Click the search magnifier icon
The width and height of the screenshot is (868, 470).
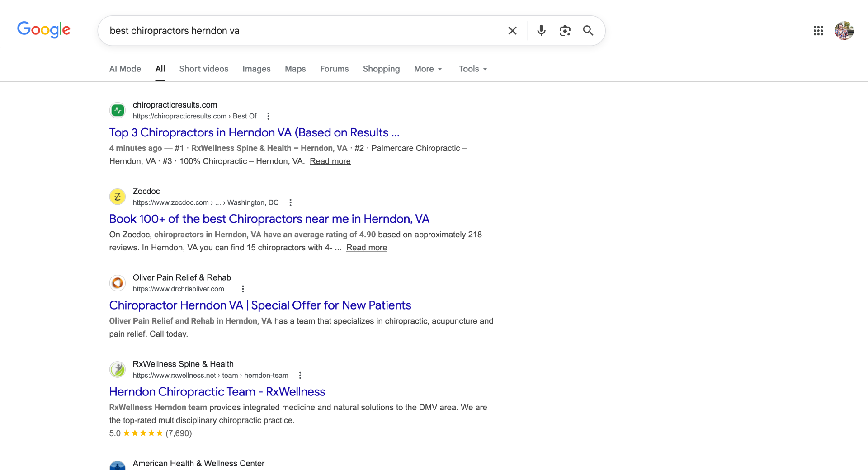click(x=588, y=31)
